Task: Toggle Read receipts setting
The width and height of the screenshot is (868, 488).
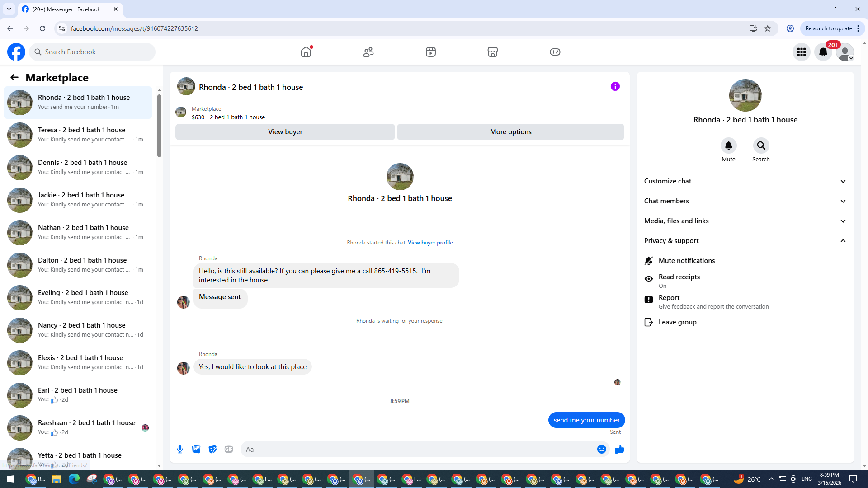Action: click(745, 281)
